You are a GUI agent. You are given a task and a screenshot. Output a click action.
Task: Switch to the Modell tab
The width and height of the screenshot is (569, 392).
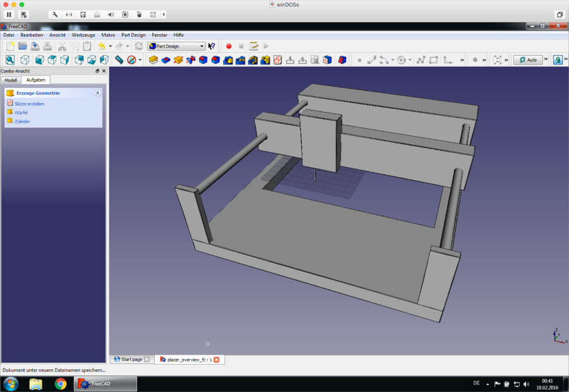click(x=11, y=80)
